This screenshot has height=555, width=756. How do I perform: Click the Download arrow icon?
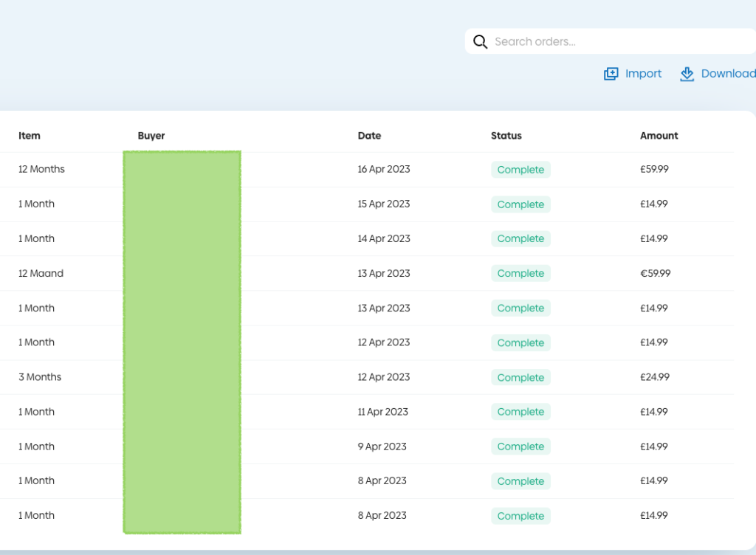pos(687,74)
